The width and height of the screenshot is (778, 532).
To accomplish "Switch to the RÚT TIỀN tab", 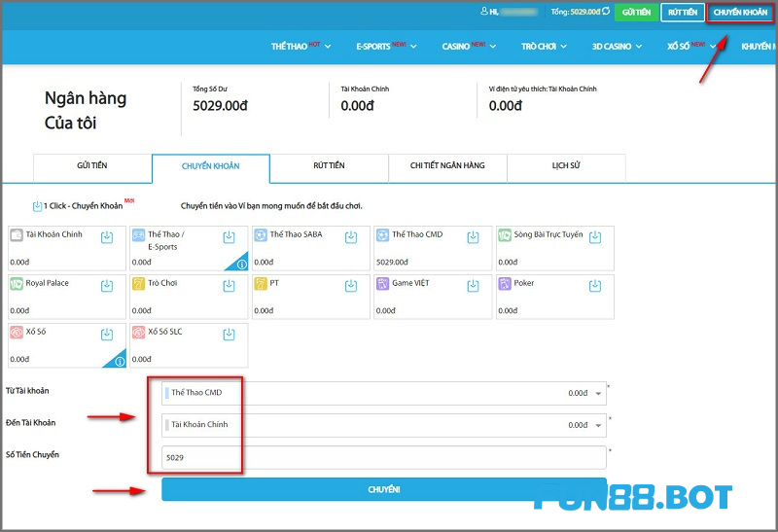I will point(329,166).
